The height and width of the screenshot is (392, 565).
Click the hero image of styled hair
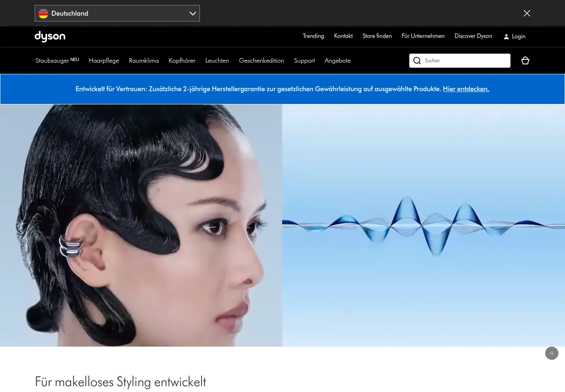[141, 225]
